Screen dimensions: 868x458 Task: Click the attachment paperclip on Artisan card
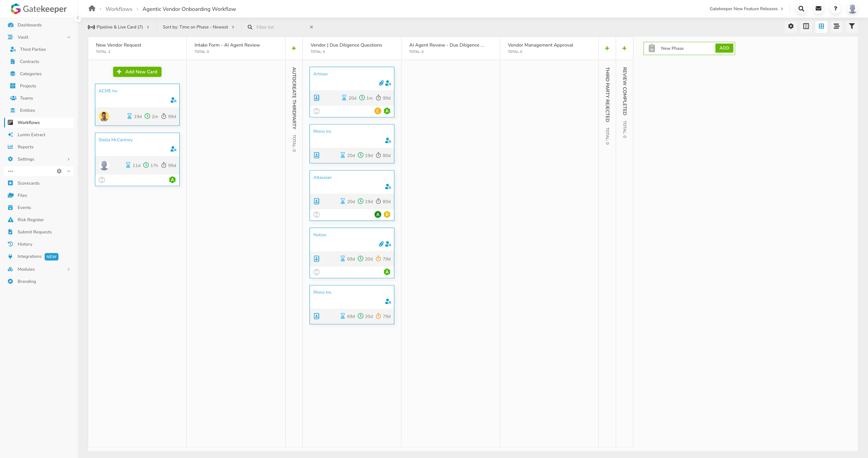point(381,83)
